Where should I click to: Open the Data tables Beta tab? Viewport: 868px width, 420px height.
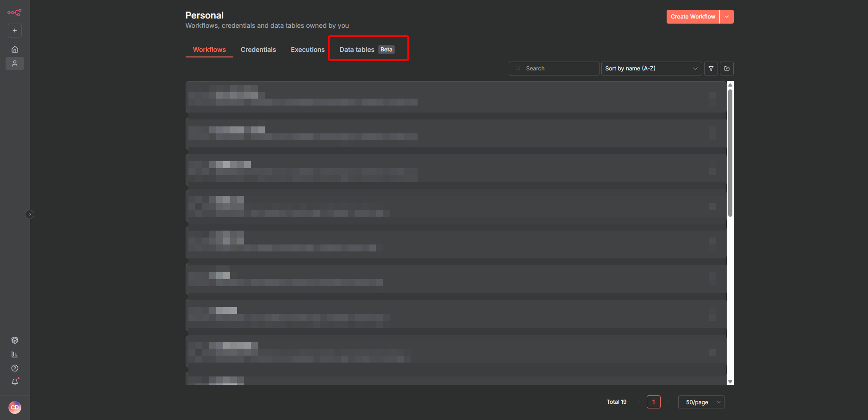[x=366, y=50]
